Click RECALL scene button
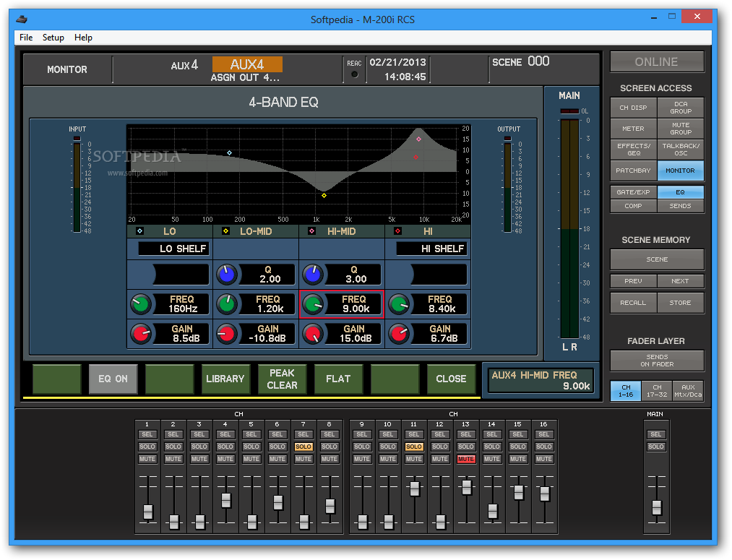This screenshot has width=732, height=560. [x=634, y=303]
